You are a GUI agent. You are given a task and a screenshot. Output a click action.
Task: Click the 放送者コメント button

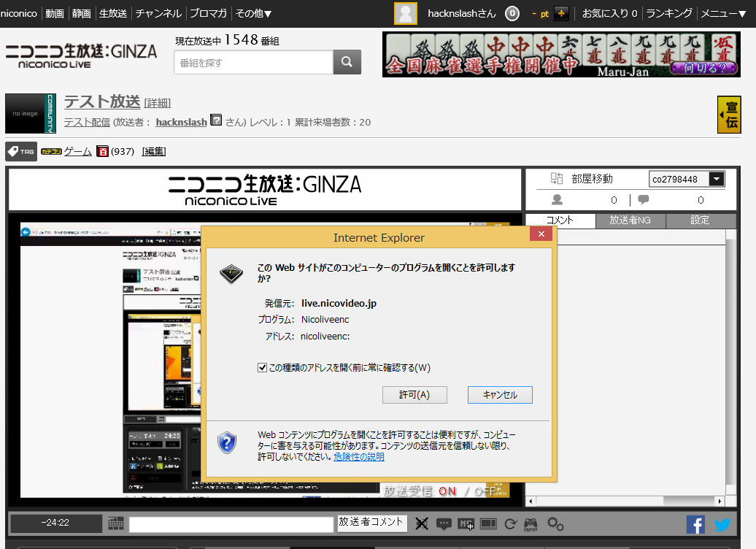pos(371,522)
